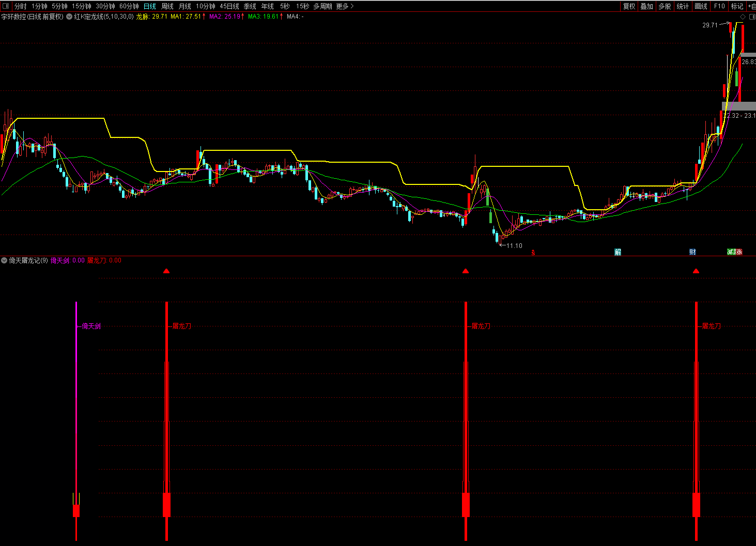The width and height of the screenshot is (756, 546).
Task: Click the 解 event marker
Action: tap(618, 252)
